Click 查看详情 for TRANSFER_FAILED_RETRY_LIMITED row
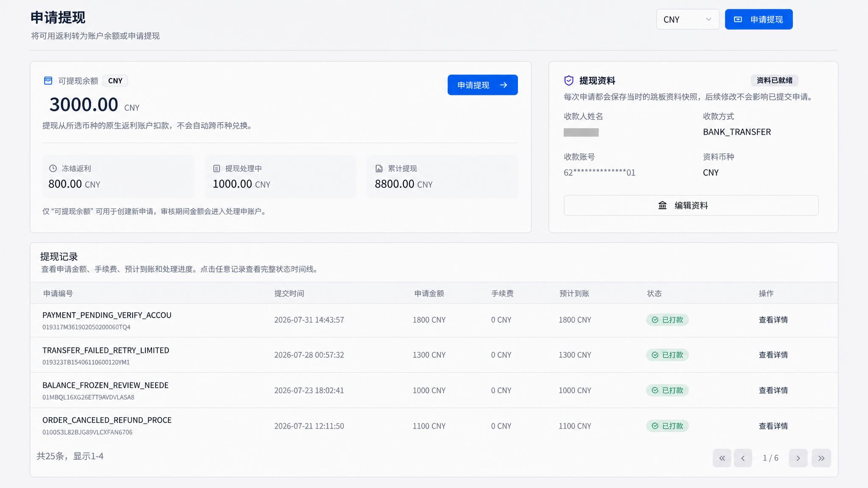 (773, 355)
